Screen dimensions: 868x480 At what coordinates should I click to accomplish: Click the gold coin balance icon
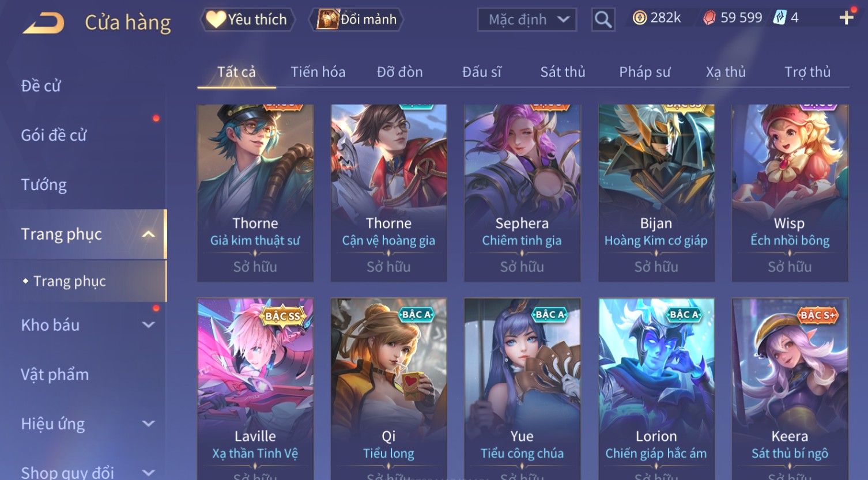639,18
